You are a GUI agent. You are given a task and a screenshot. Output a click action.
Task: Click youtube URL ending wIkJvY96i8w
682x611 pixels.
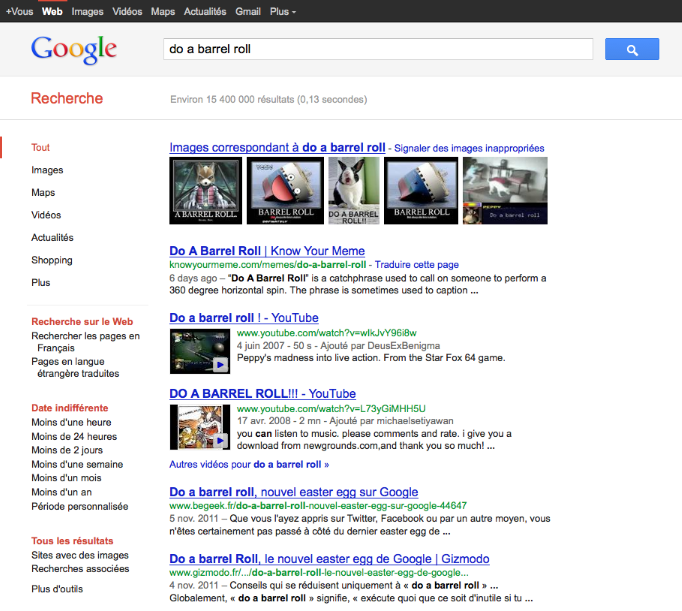point(327,333)
